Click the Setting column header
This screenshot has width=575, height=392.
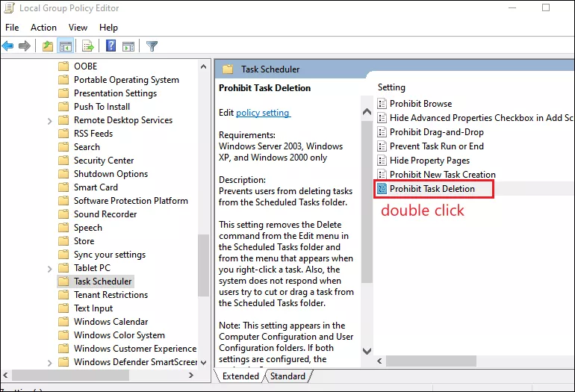[x=391, y=87]
